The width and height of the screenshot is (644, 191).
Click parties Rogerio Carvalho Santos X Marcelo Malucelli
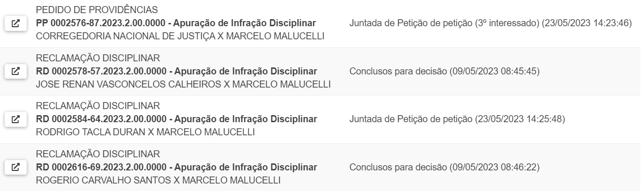pyautogui.click(x=158, y=180)
